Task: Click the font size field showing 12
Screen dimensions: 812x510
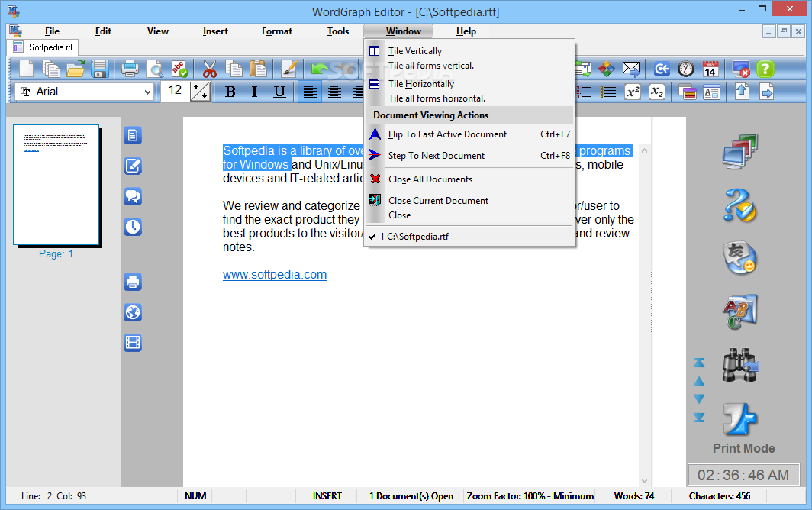Action: [x=175, y=90]
